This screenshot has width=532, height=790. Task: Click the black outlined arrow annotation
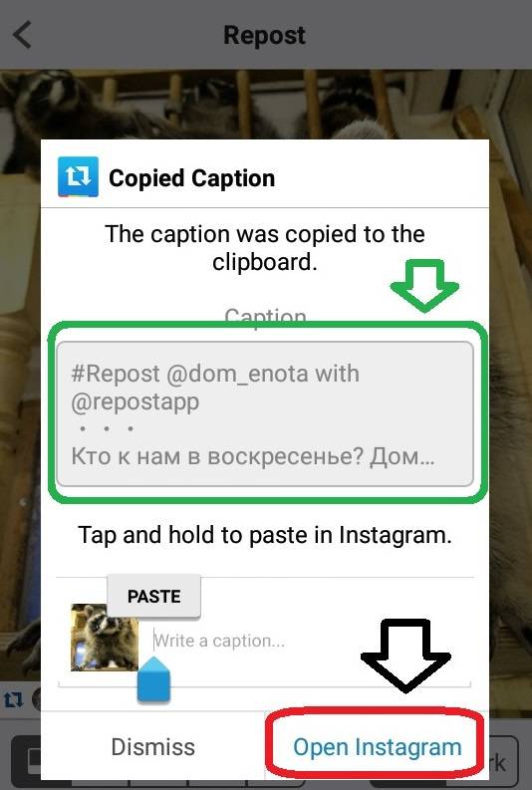tap(405, 656)
